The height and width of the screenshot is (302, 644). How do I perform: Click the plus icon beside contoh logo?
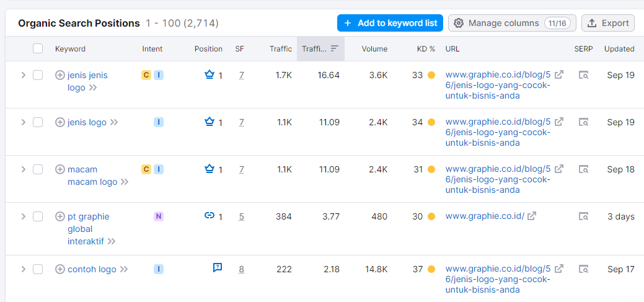coord(60,270)
